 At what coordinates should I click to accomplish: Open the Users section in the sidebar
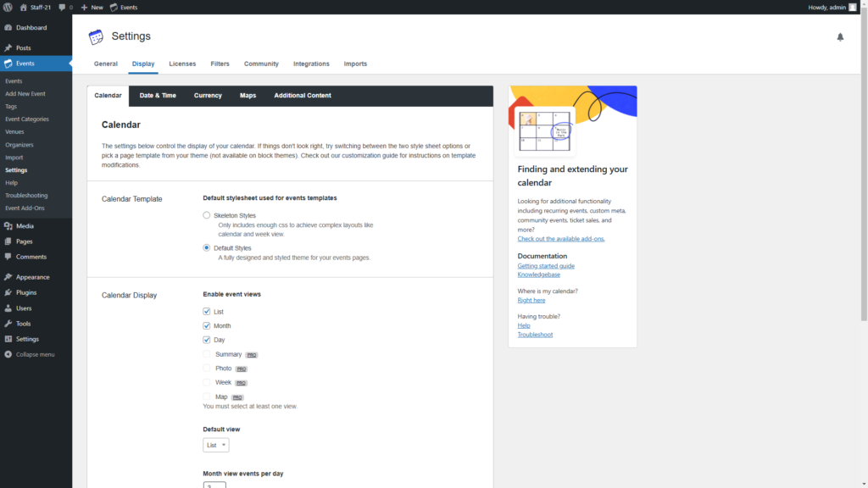23,308
